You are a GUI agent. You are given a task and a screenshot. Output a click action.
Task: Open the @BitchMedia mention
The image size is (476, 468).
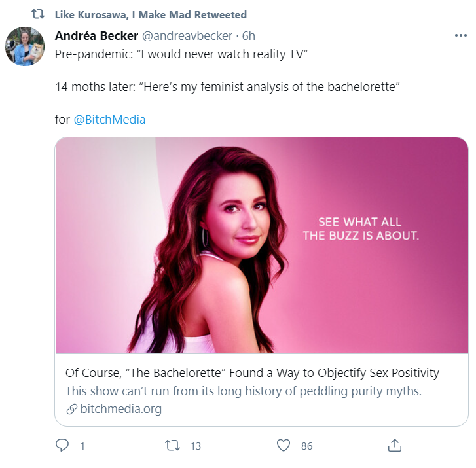click(x=109, y=119)
